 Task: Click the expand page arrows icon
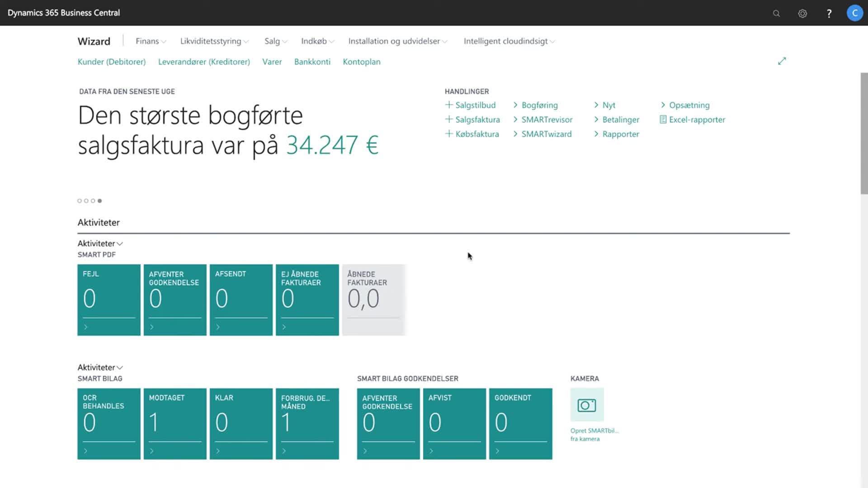[782, 61]
